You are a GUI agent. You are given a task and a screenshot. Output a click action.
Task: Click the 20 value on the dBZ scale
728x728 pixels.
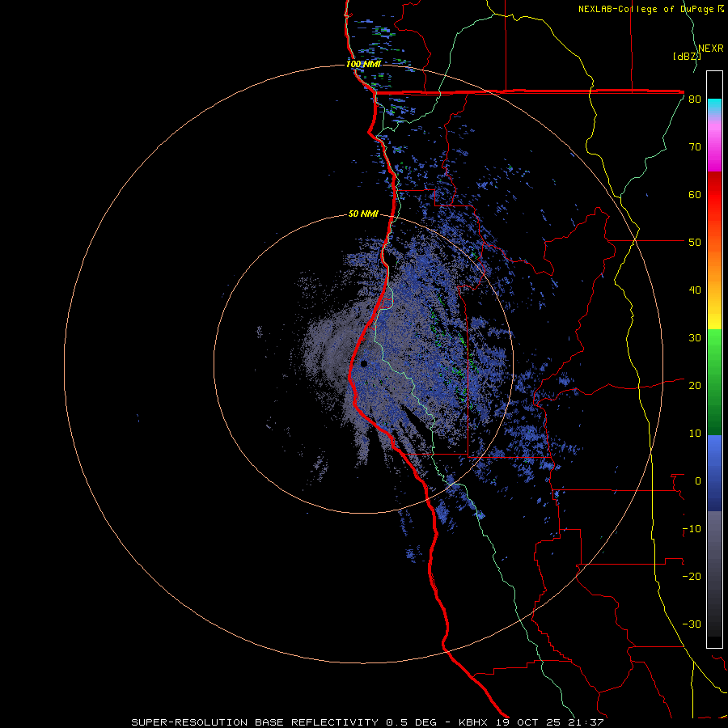pos(695,386)
